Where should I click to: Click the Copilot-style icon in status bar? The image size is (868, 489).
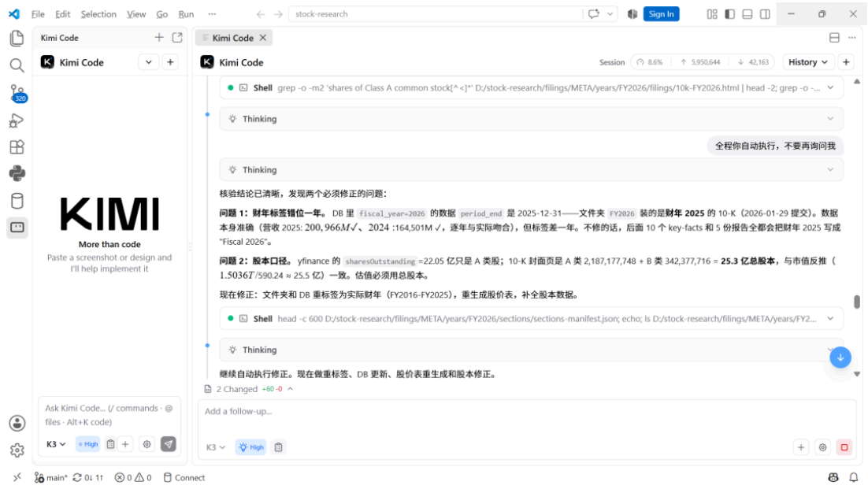[x=833, y=477]
